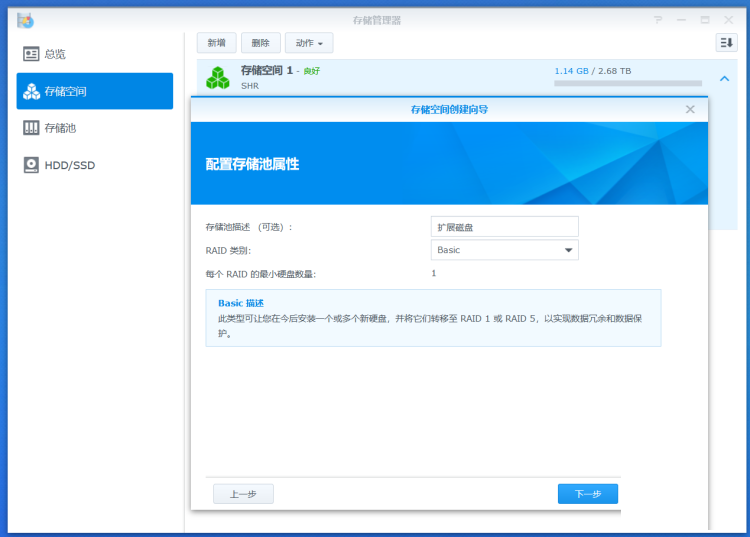Click the 存储空间 cubes sidebar icon
The width and height of the screenshot is (750, 537).
click(x=31, y=91)
